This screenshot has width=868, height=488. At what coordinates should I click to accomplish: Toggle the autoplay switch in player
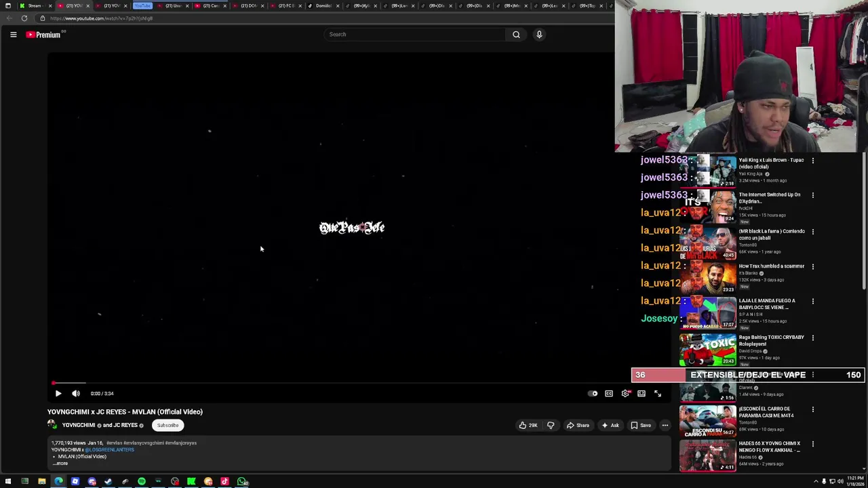593,393
